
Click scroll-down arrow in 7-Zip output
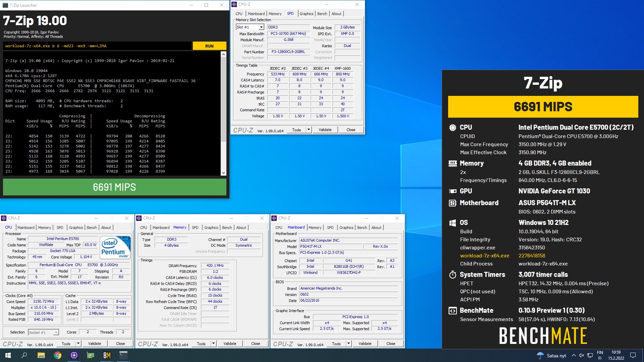click(223, 173)
